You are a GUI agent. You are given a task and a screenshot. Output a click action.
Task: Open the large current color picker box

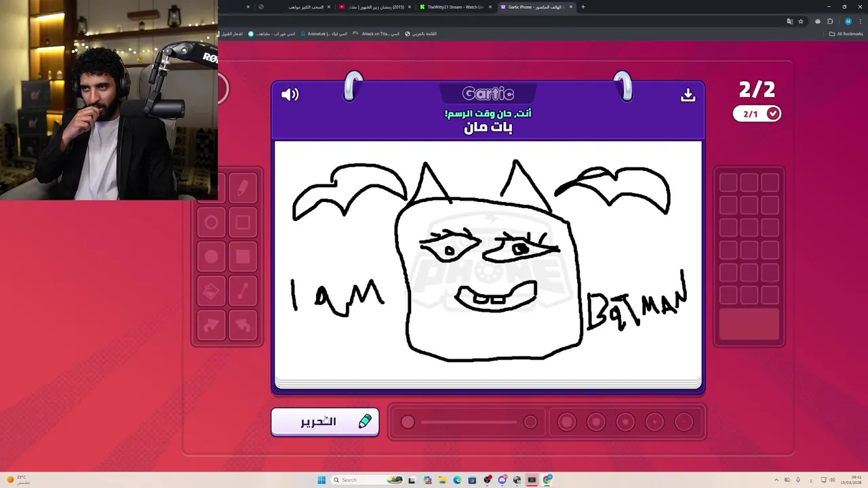coord(749,325)
